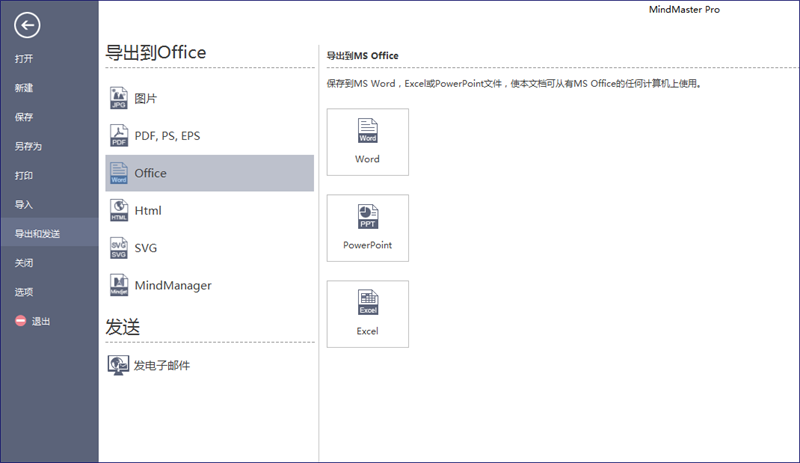Select the 图片 export option label
Viewport: 800px width, 463px height.
point(145,98)
